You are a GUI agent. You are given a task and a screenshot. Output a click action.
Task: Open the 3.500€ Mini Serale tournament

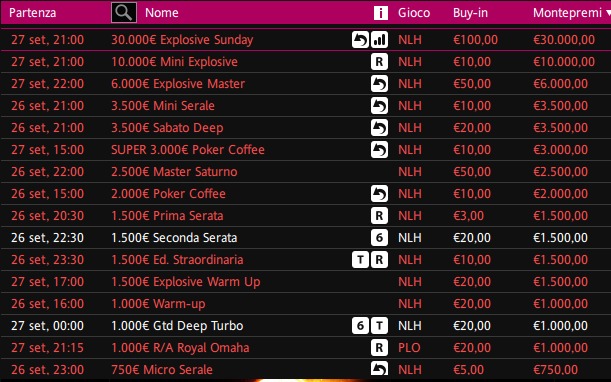click(163, 106)
